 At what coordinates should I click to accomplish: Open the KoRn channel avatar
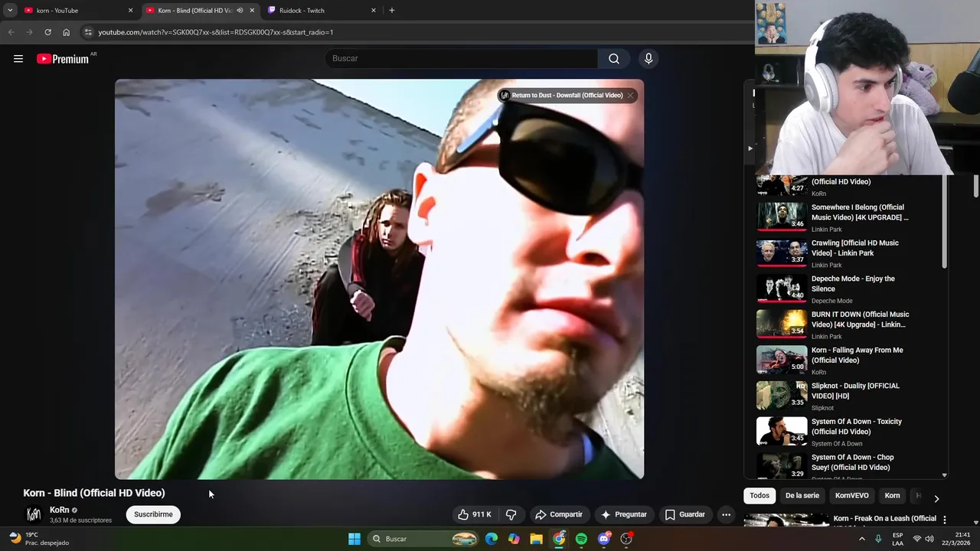[34, 514]
